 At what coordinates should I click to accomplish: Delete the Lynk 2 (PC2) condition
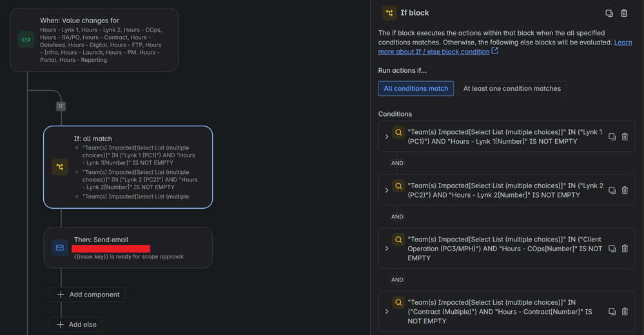[625, 191]
